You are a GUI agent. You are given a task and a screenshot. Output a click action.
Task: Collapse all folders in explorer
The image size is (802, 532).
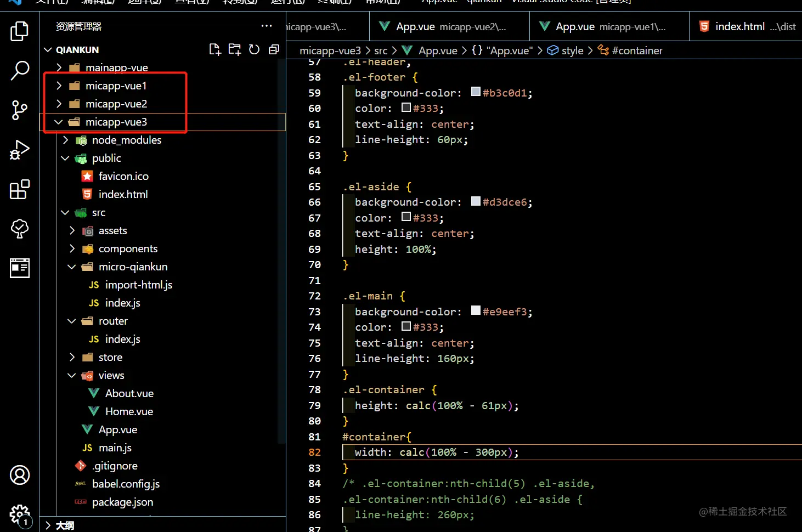click(274, 50)
